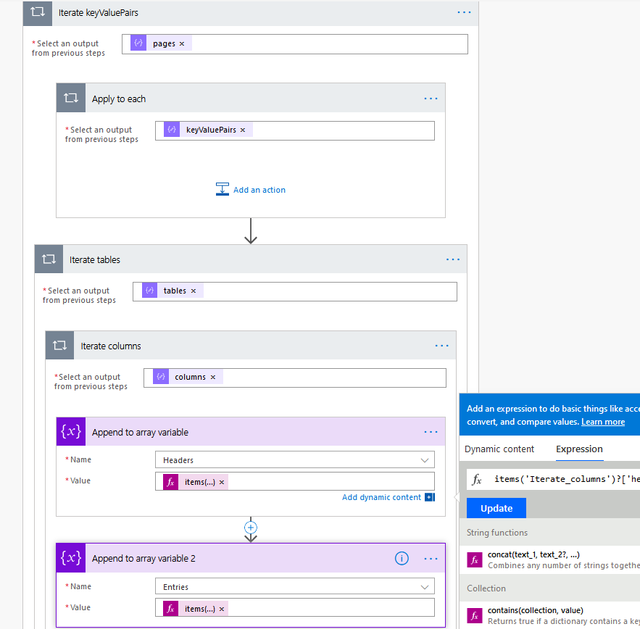This screenshot has height=629, width=640.
Task: Click the Apply to each loop icon
Action: (x=71, y=98)
